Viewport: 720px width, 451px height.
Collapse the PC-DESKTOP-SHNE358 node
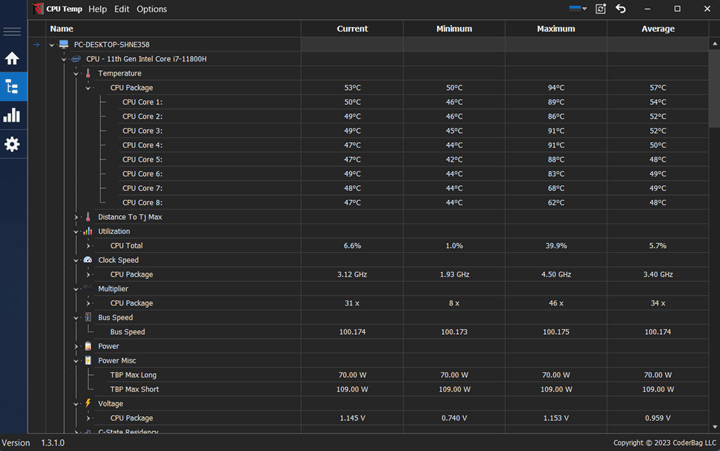[x=52, y=45]
